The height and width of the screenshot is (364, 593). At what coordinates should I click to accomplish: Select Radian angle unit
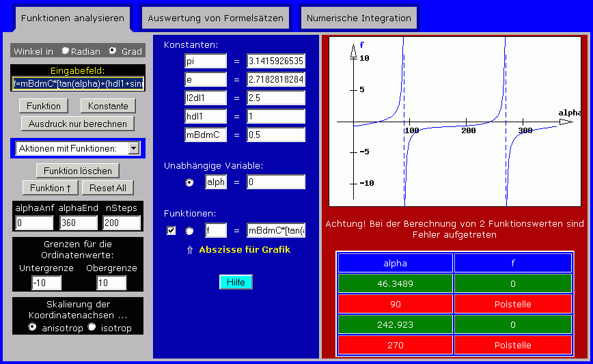point(66,51)
